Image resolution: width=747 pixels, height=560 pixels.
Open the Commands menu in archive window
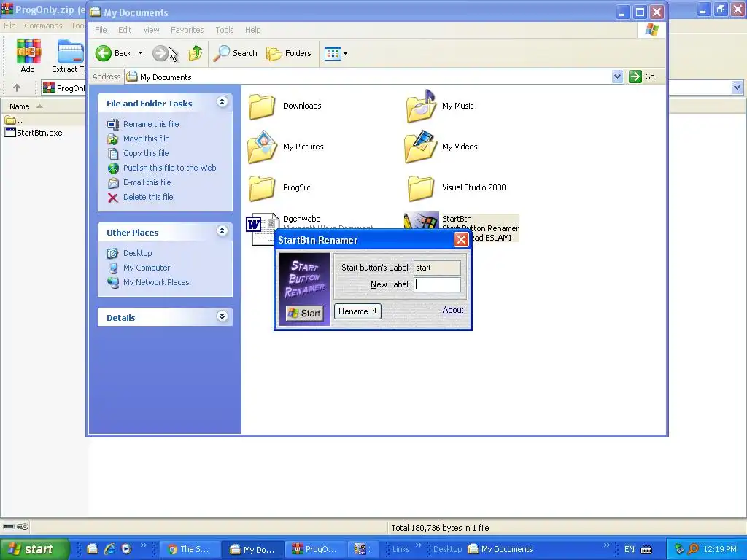tap(43, 26)
